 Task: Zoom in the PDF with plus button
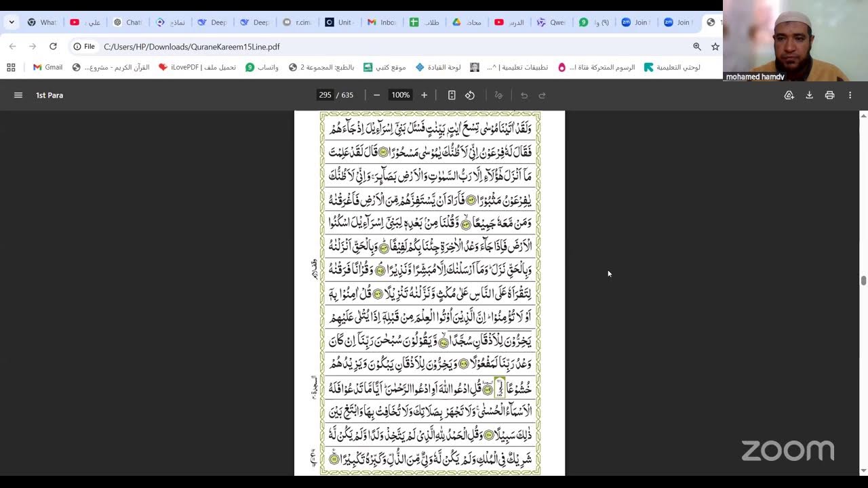coord(425,95)
